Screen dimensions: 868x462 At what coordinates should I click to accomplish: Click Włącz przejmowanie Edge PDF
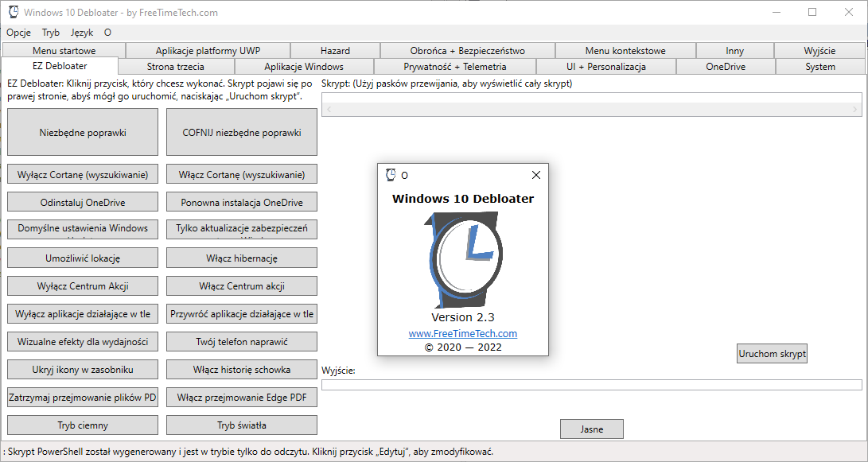[242, 398]
